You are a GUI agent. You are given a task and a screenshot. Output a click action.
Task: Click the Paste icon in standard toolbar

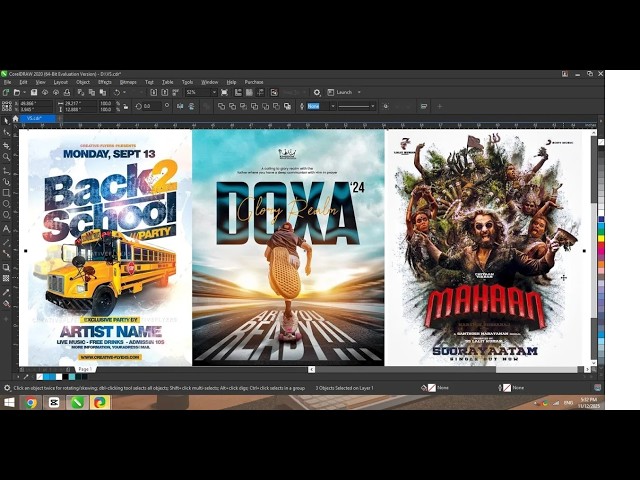pos(103,93)
